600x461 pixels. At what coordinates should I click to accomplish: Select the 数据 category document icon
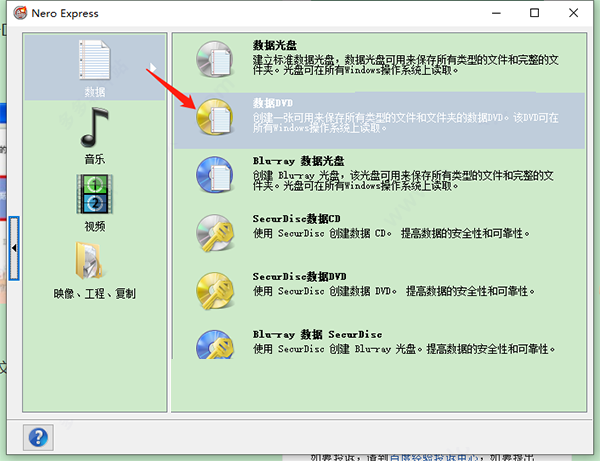pyautogui.click(x=95, y=60)
